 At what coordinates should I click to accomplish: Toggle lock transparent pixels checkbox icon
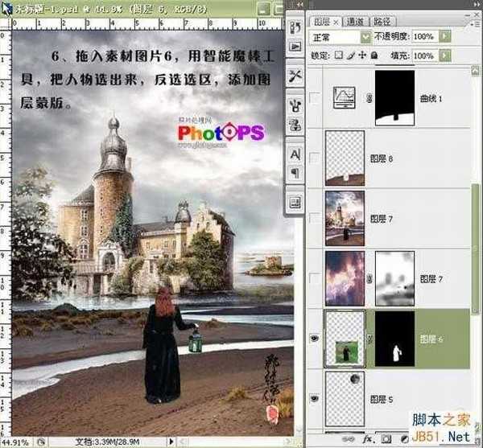click(x=339, y=55)
